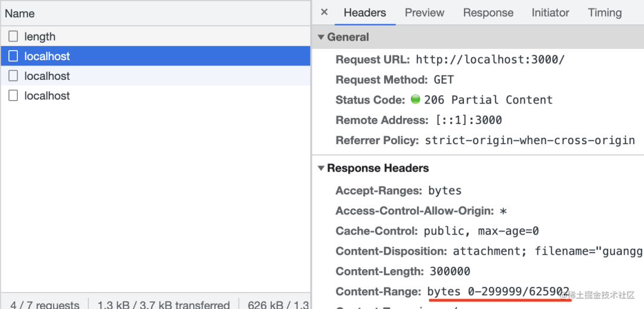Click the file icon beside length
Screen dimensions: 644x309
tap(13, 37)
